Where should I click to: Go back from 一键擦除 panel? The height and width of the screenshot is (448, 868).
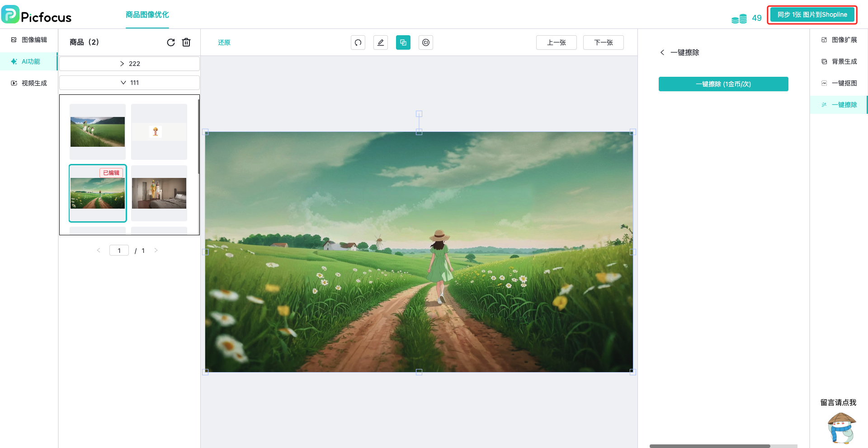(662, 52)
